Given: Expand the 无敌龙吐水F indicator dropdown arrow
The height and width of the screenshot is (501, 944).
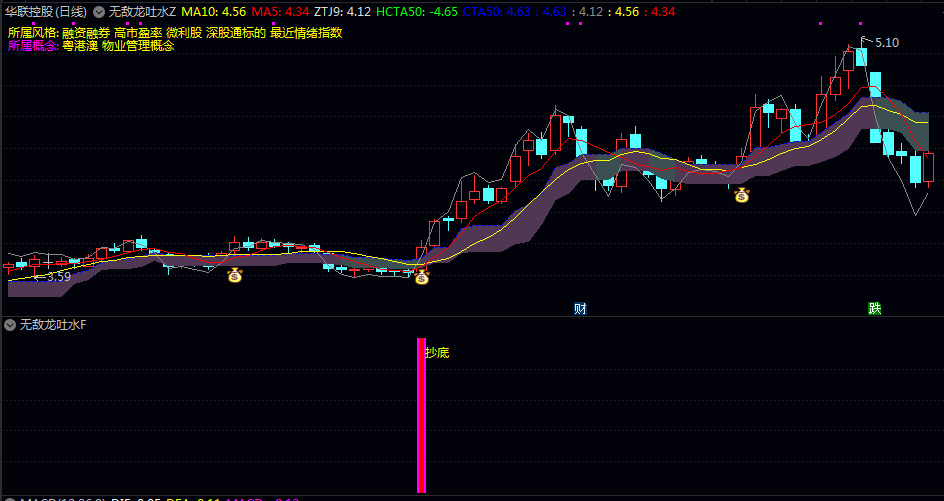Looking at the screenshot, I should click(x=10, y=325).
